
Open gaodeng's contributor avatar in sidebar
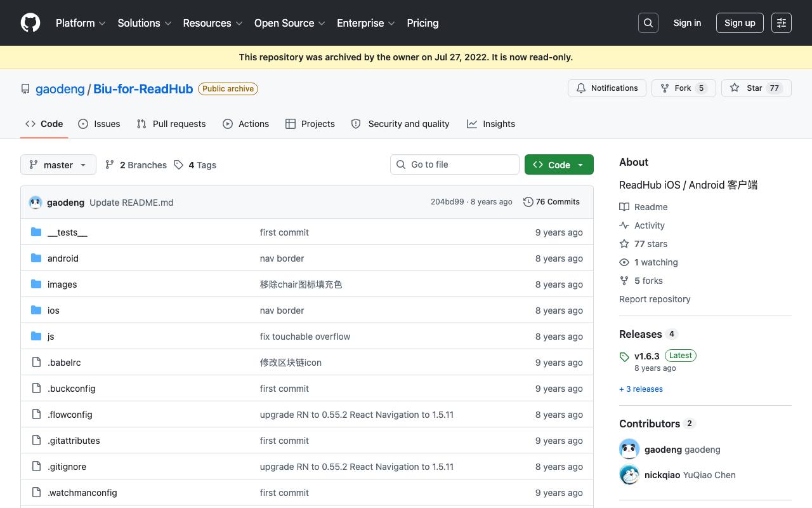pyautogui.click(x=629, y=450)
